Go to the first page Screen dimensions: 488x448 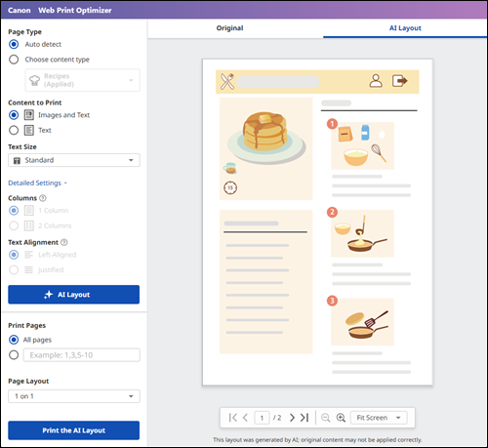pos(233,418)
